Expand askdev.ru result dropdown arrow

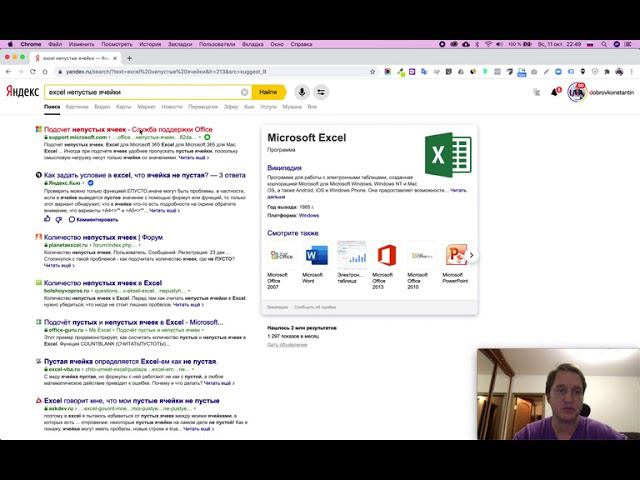coord(195,408)
